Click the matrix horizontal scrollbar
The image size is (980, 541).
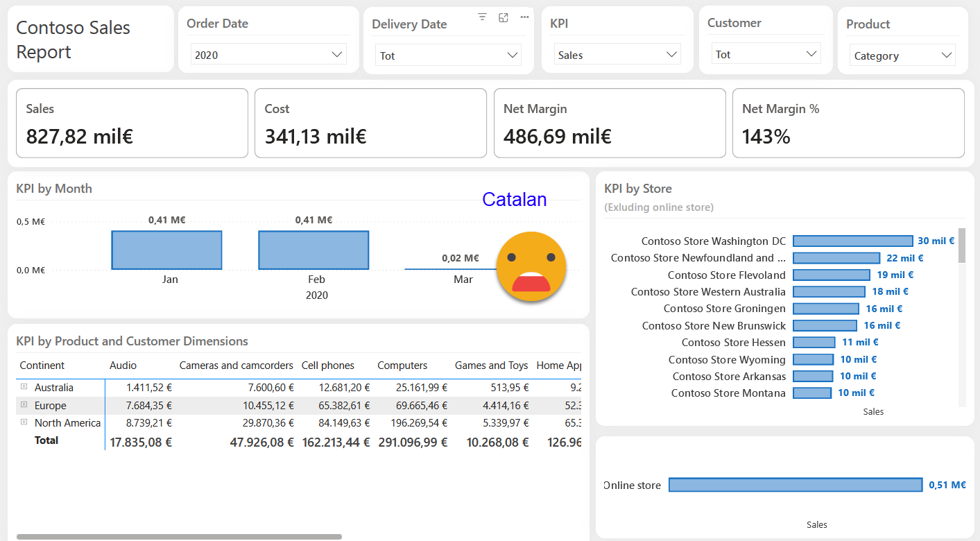tap(179, 536)
